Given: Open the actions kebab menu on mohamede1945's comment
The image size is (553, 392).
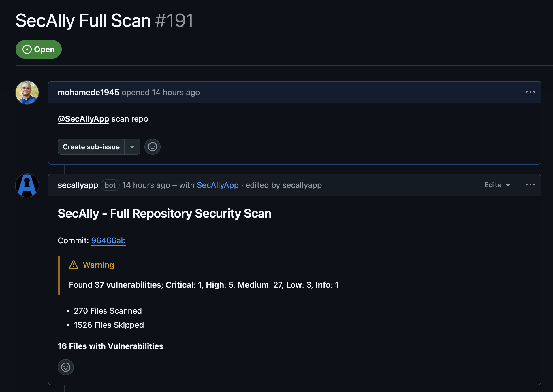Looking at the screenshot, I should [x=531, y=92].
